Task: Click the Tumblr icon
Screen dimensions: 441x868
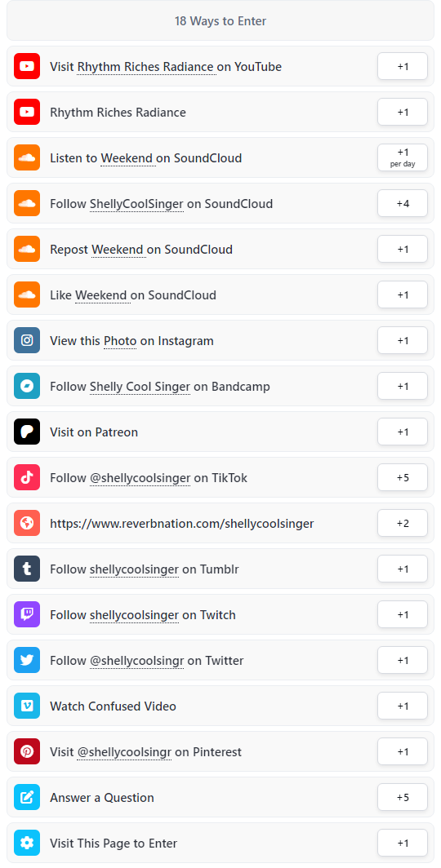Action: point(27,569)
